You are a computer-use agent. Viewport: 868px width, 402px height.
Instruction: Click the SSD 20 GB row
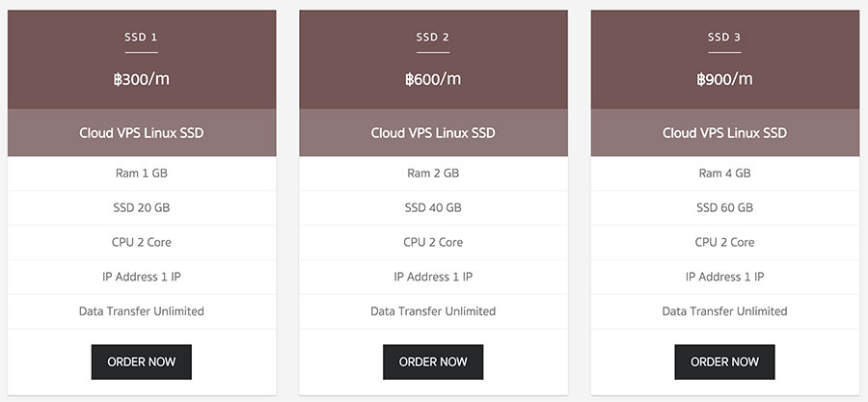[x=142, y=207]
